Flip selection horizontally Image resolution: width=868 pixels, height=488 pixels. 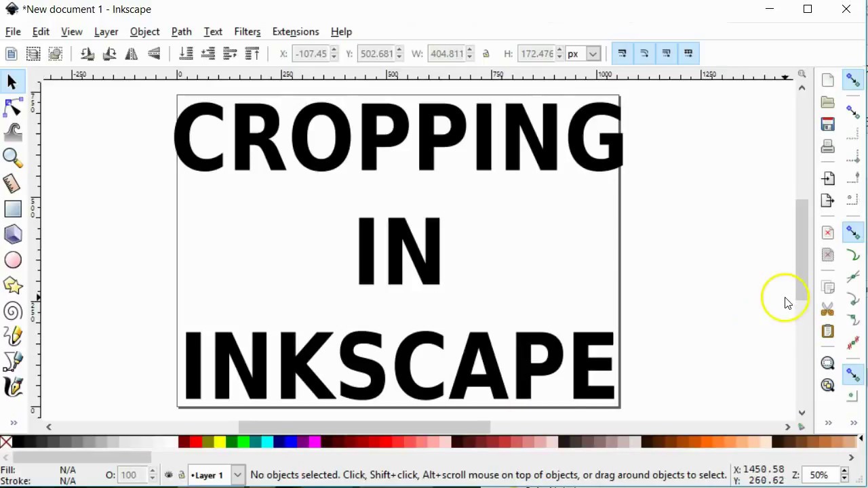[x=132, y=54]
